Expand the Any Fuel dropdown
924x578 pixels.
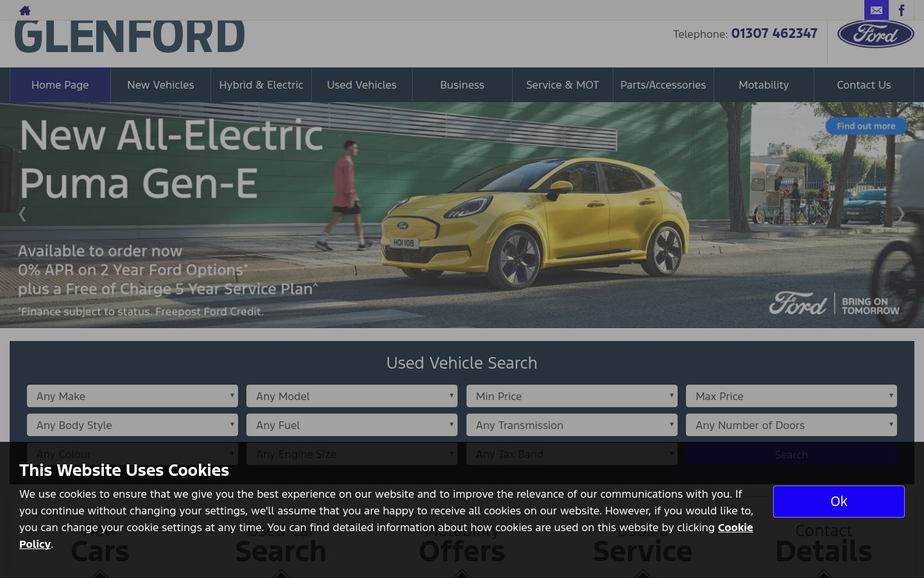(352, 425)
